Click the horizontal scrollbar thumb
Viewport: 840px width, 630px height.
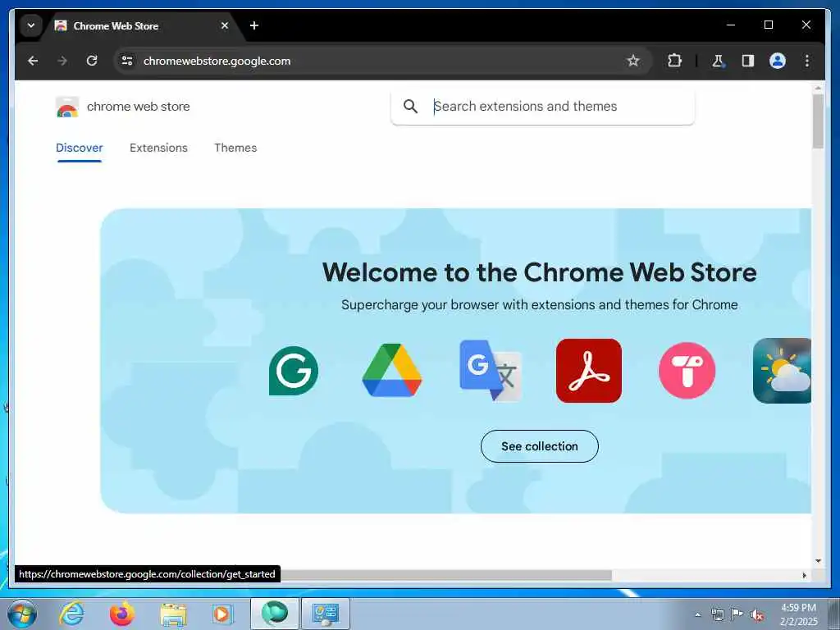445,575
